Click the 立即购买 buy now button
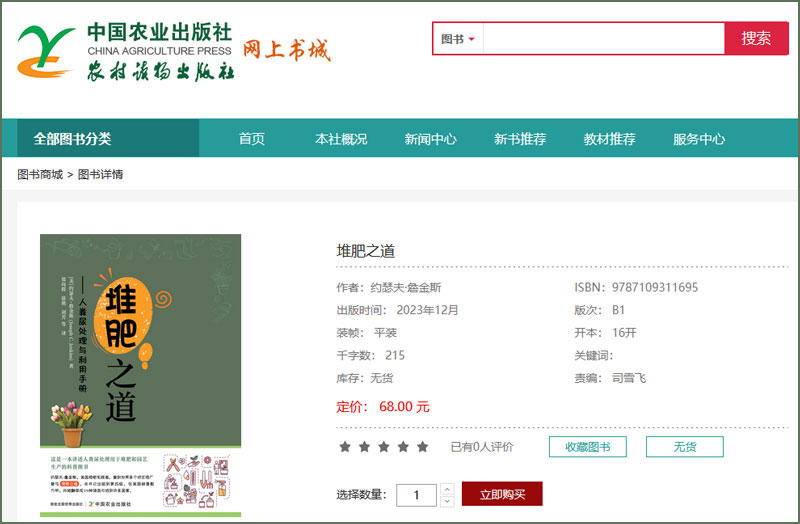 pos(502,494)
